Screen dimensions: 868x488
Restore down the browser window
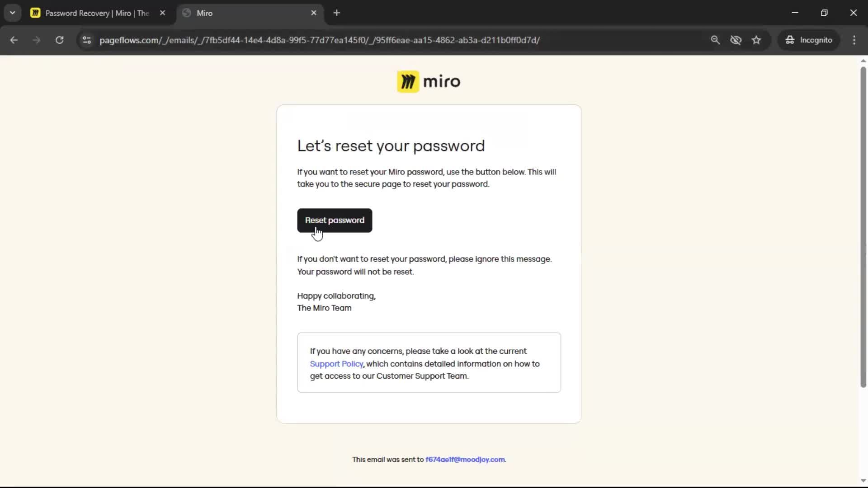[824, 13]
